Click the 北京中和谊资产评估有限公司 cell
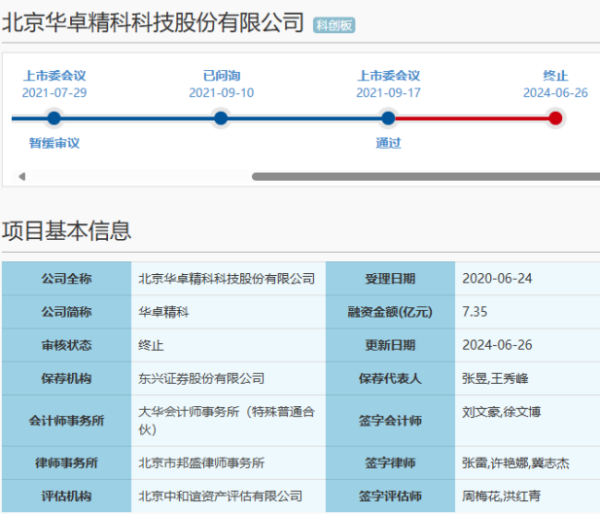This screenshot has width=600, height=514. 228,496
